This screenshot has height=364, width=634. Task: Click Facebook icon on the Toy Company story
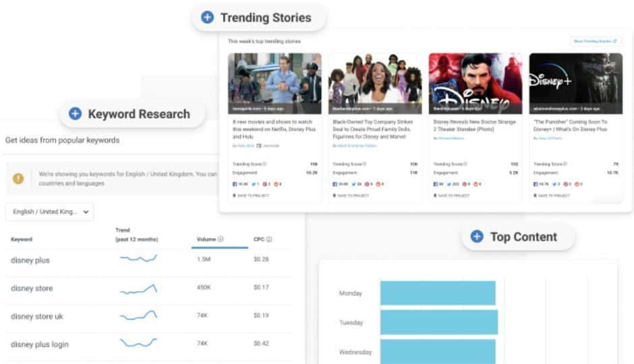335,184
